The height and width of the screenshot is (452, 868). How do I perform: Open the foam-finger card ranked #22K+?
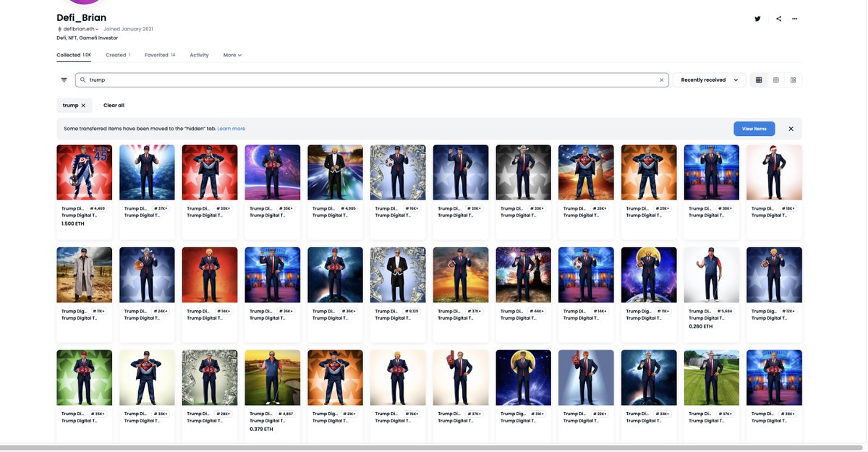[586, 396]
